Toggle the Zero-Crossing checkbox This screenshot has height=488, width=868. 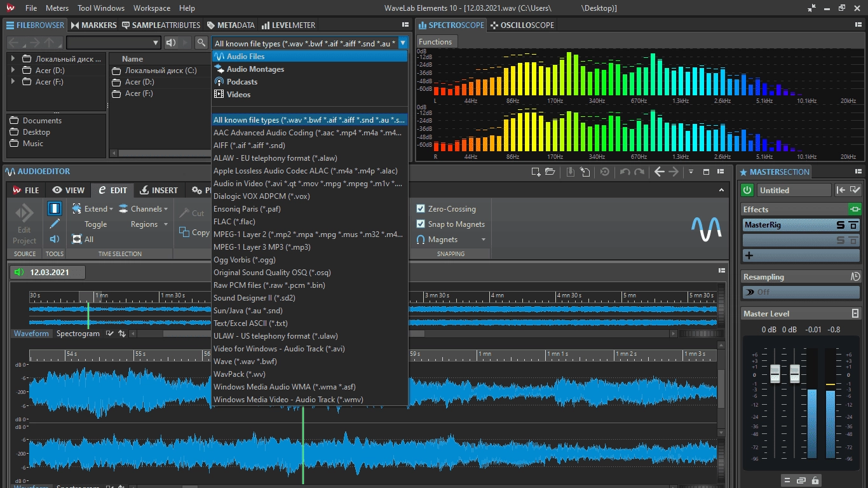coord(421,208)
